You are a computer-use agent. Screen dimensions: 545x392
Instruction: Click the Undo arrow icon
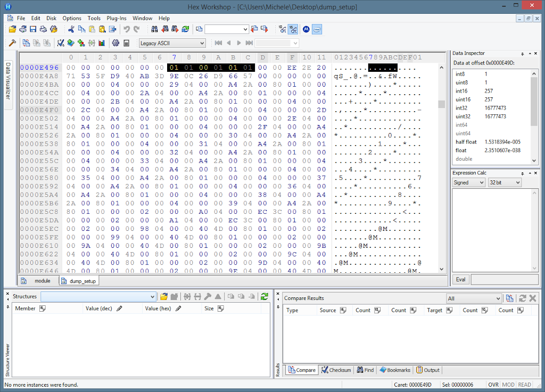(127, 29)
